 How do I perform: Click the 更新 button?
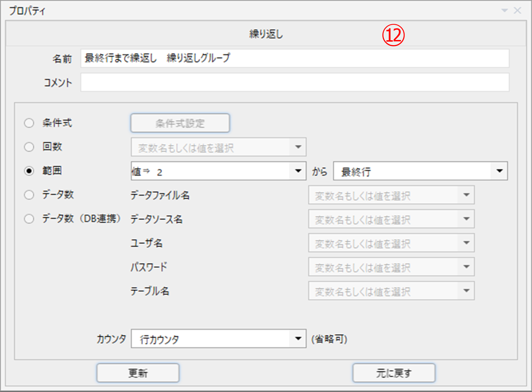pyautogui.click(x=138, y=373)
